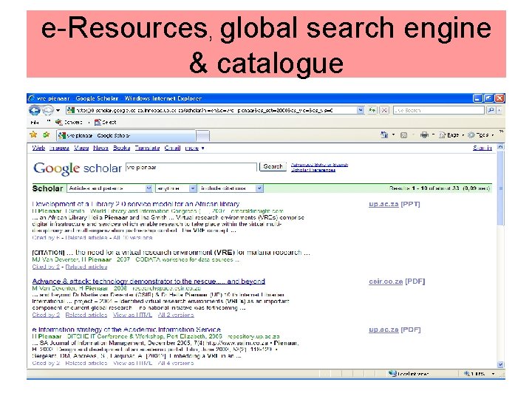532x399 pixels.
Task: Select the 'vre pienaar - Google Scholar' tab
Action: [126, 136]
